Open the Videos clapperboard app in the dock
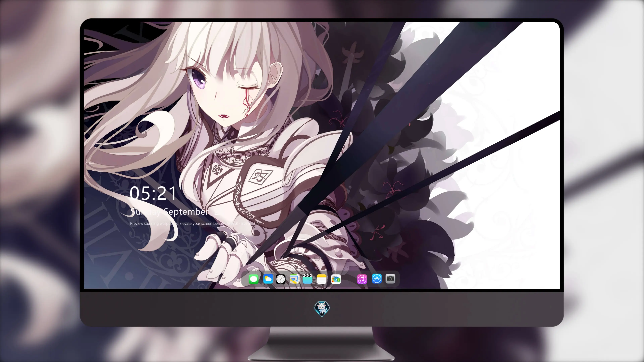 click(x=308, y=279)
